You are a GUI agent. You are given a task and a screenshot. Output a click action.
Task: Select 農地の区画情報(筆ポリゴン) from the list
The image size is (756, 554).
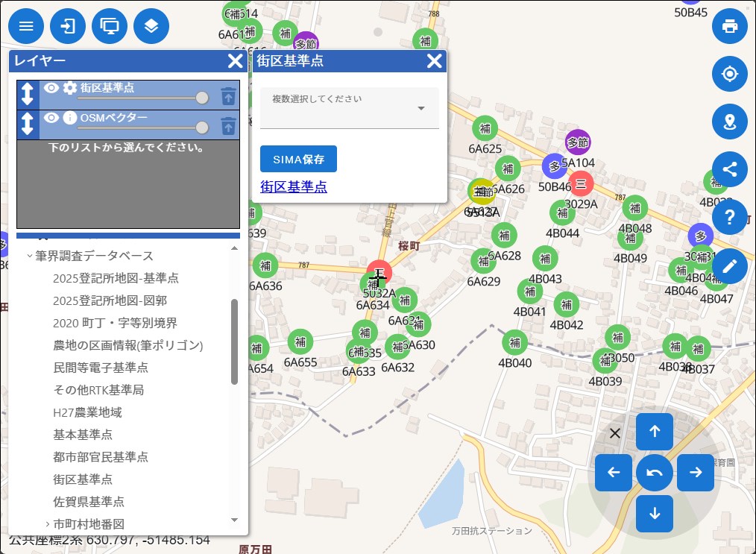point(127,345)
